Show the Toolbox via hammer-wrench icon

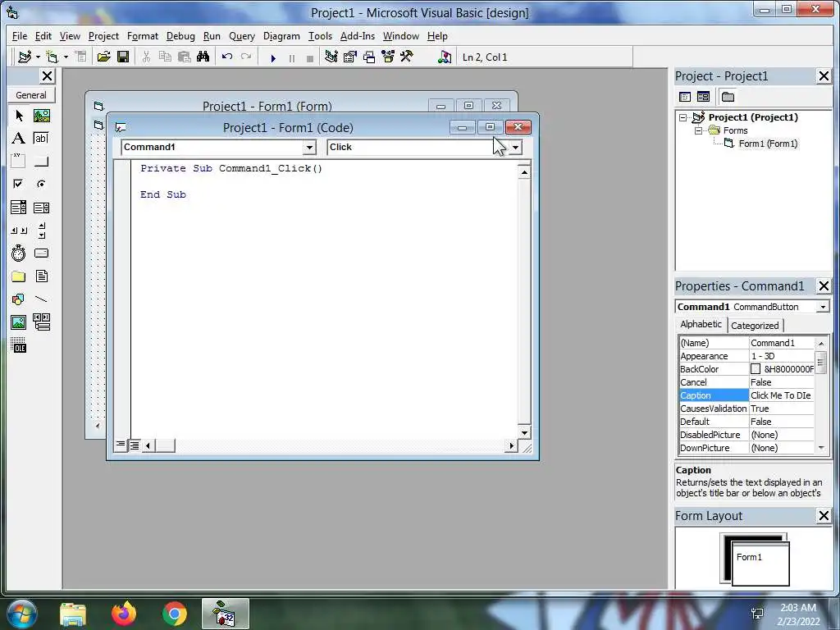(407, 57)
